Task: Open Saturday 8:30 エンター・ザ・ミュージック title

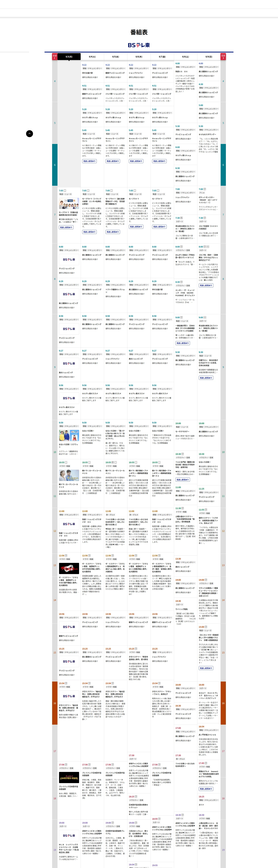Action: point(185,293)
